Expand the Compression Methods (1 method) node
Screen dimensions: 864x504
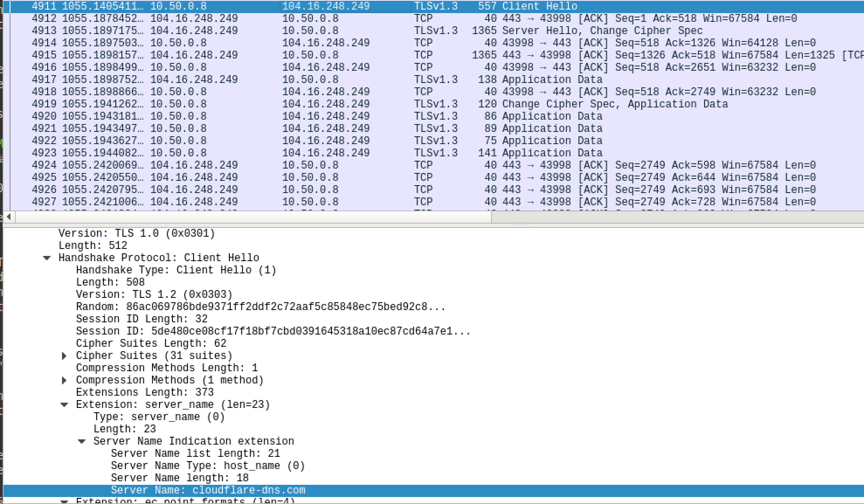(64, 380)
